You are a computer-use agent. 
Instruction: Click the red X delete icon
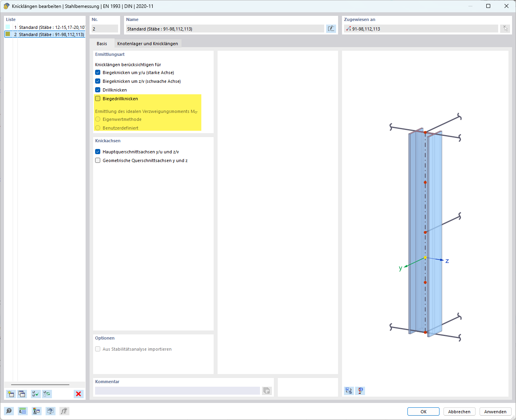click(78, 394)
